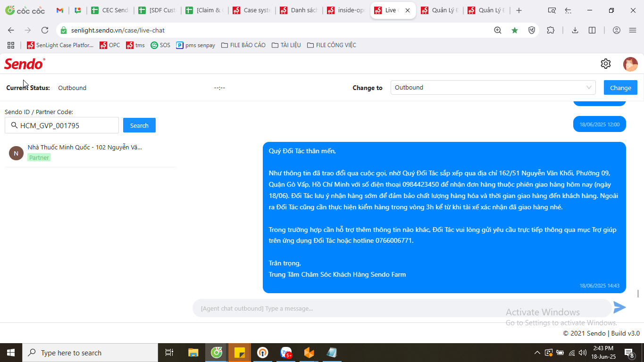Image resolution: width=644 pixels, height=362 pixels.
Task: Open the shield protection icon in address bar
Action: click(x=532, y=30)
